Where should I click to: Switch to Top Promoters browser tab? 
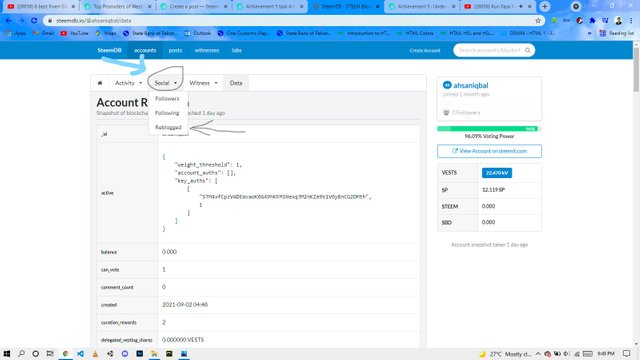(117, 7)
